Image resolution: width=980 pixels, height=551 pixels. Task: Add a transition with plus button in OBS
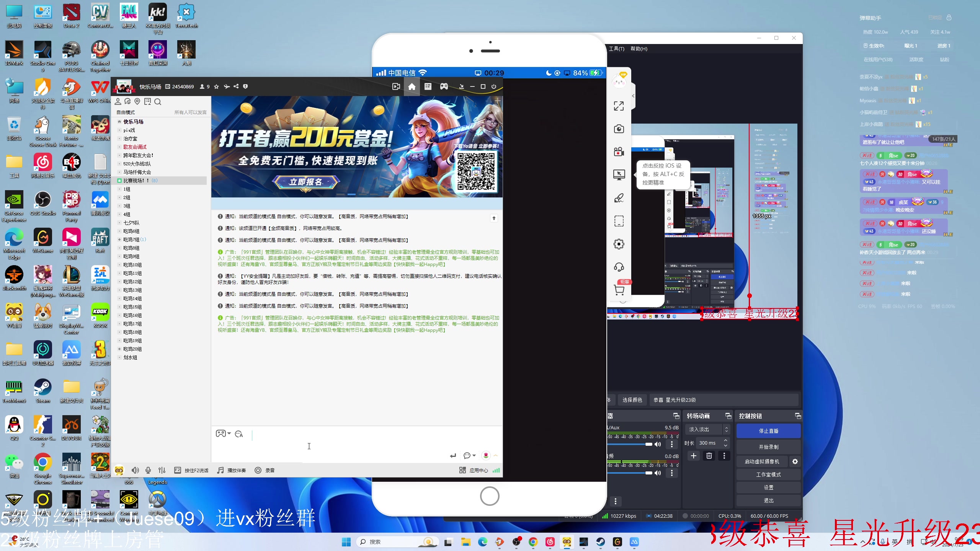[x=694, y=456]
